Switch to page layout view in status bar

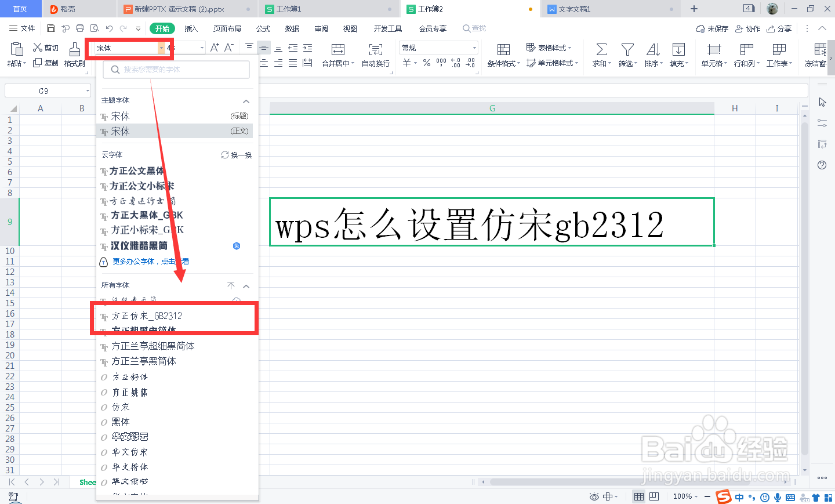point(654,496)
